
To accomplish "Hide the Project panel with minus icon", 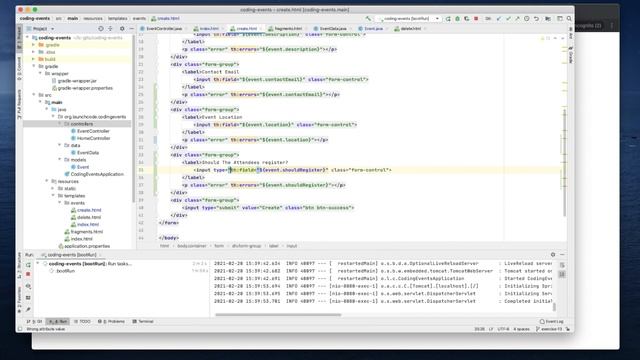I will tap(131, 29).
